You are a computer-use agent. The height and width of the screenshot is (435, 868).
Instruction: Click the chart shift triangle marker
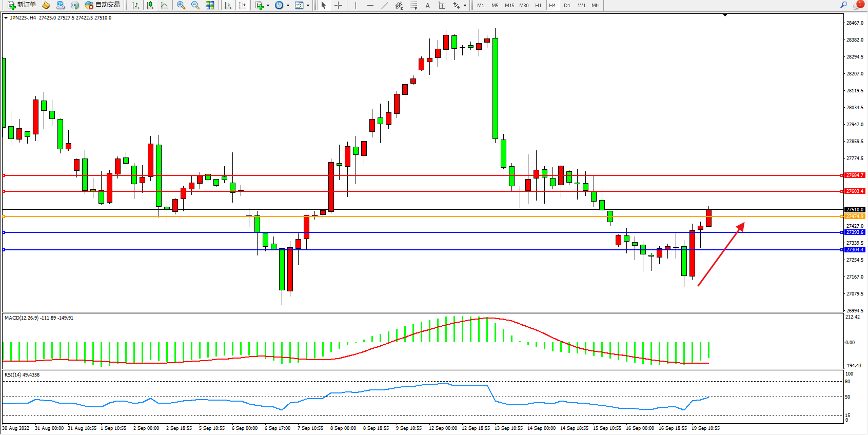725,15
